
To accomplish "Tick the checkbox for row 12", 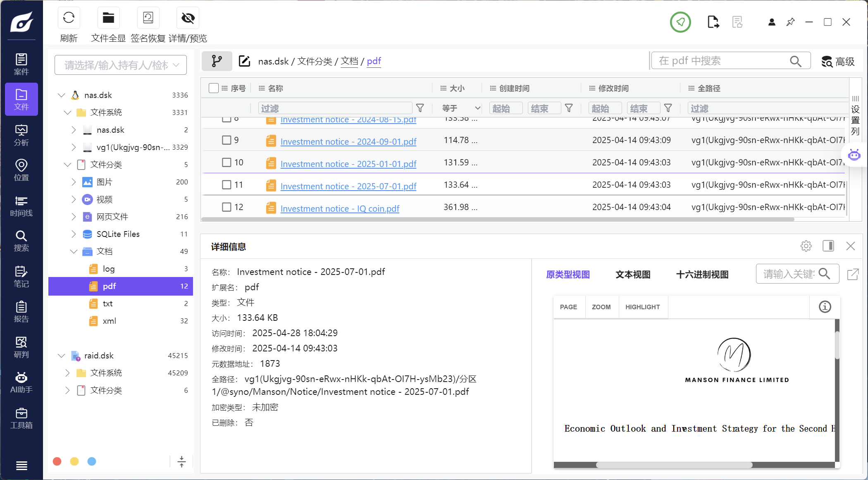I will pos(227,207).
